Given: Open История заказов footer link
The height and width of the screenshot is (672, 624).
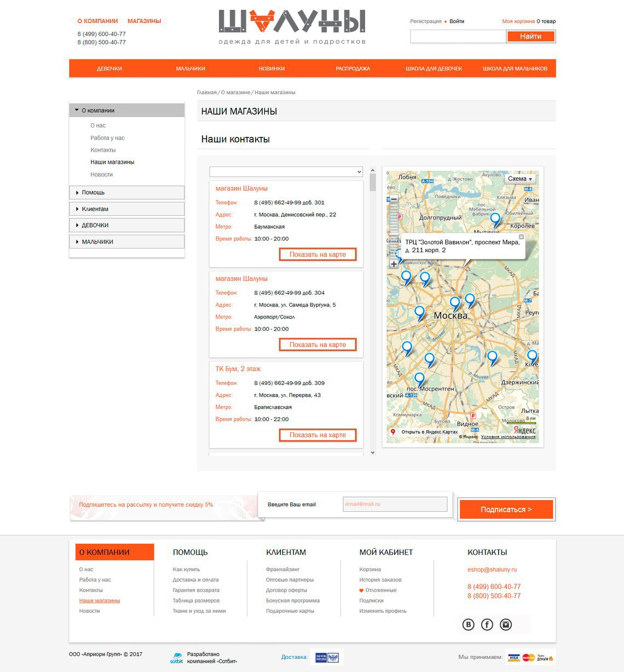Looking at the screenshot, I should tap(380, 580).
